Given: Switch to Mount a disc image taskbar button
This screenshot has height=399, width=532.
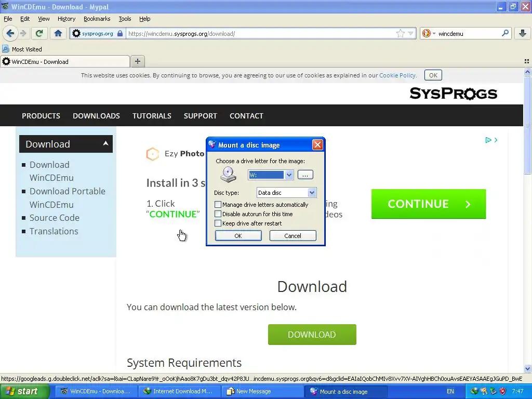Looking at the screenshot, I should coord(345,391).
